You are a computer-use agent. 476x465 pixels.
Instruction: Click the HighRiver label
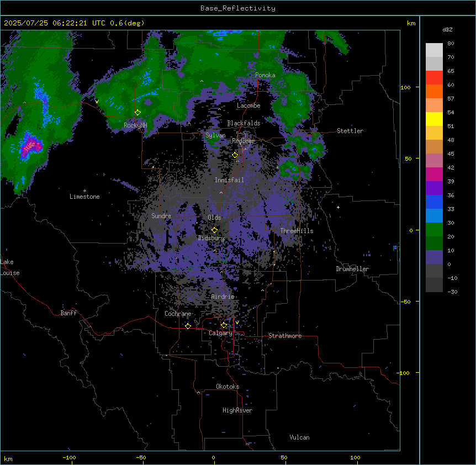click(237, 410)
